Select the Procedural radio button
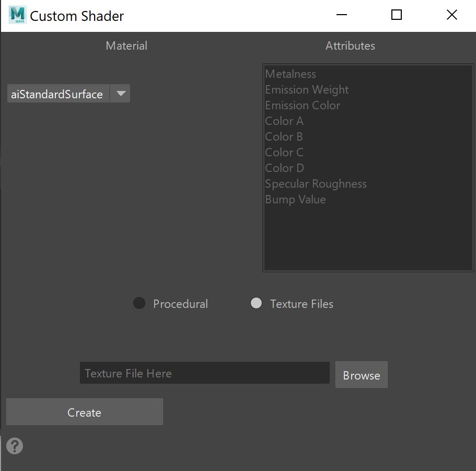The width and height of the screenshot is (476, 471). (139, 303)
